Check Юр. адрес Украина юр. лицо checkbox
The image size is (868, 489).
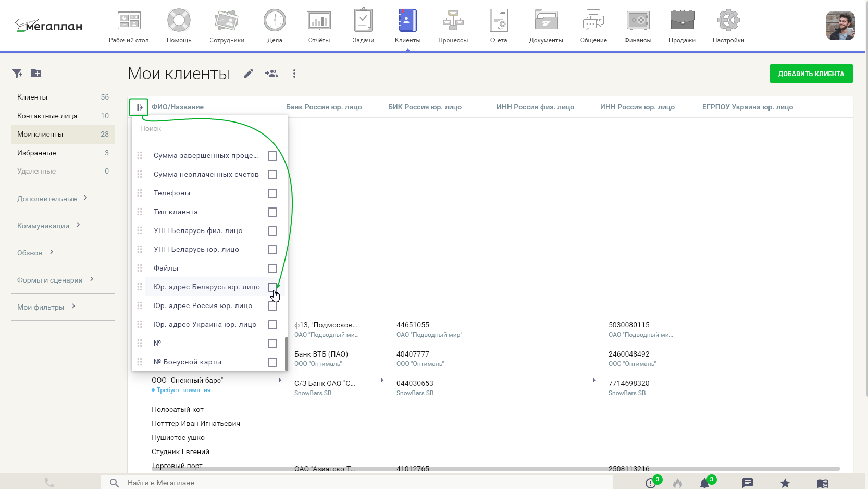(x=272, y=325)
